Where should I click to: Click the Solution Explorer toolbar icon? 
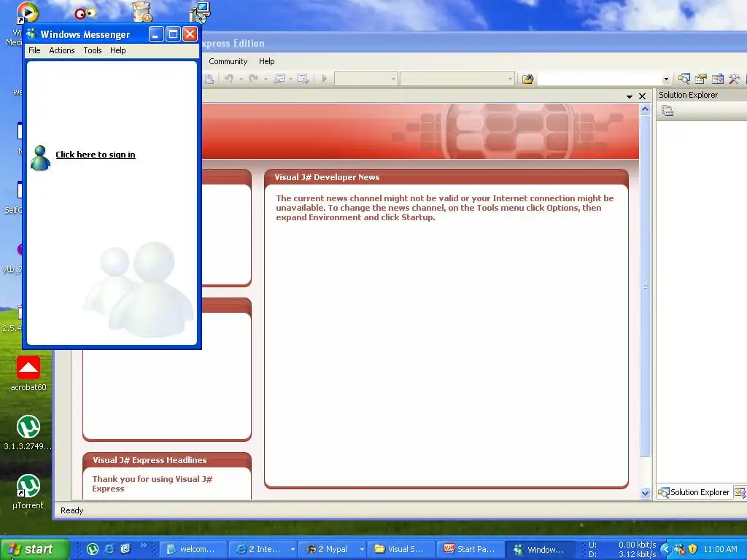tap(684, 79)
